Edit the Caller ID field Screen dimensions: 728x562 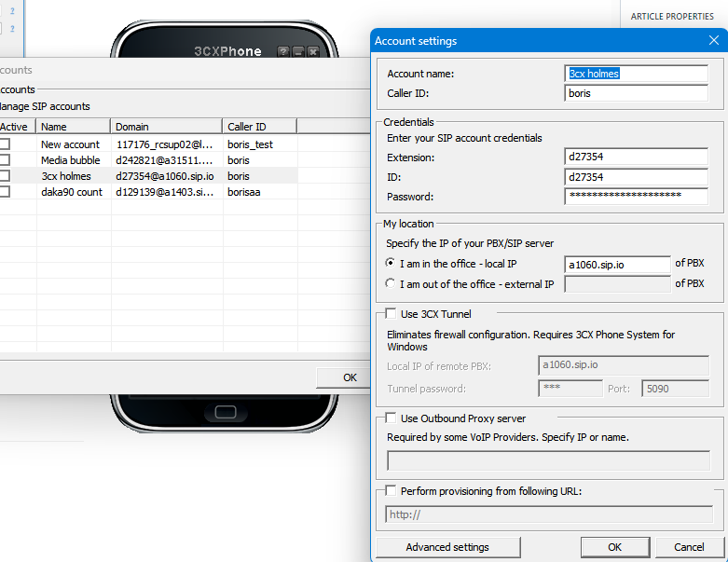click(x=636, y=93)
